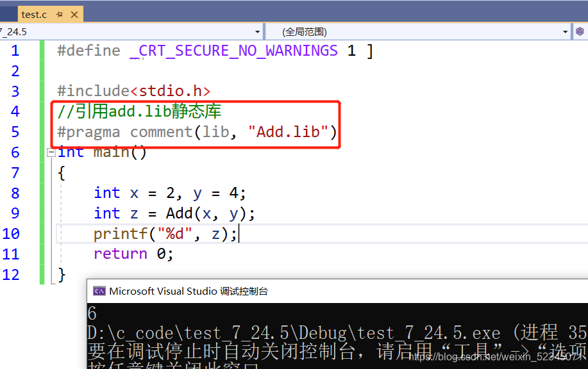The height and width of the screenshot is (369, 588).
Task: Click the Add(x, y) function call
Action: coord(206,213)
